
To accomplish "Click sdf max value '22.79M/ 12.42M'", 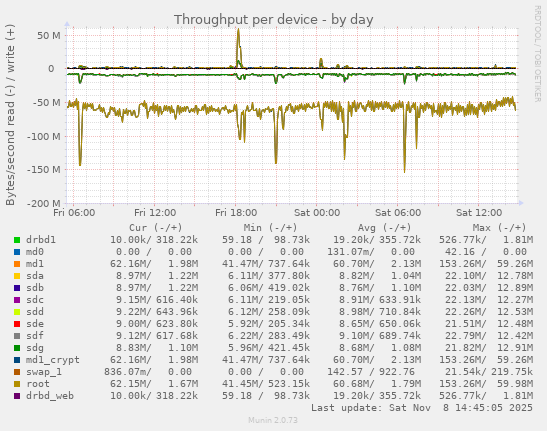I will pos(489,336).
